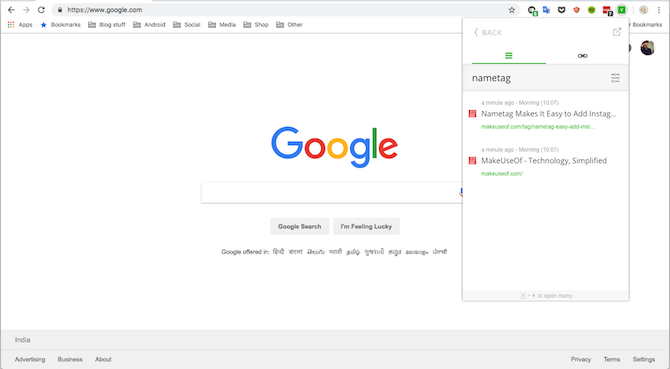670x369 pixels.
Task: Open the Other bookmarks folder
Action: (289, 25)
